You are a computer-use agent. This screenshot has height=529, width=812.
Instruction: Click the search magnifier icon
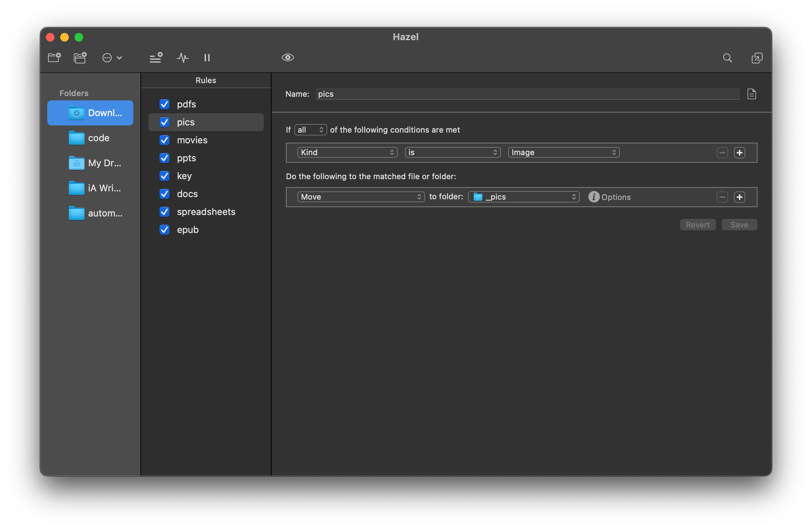click(727, 58)
